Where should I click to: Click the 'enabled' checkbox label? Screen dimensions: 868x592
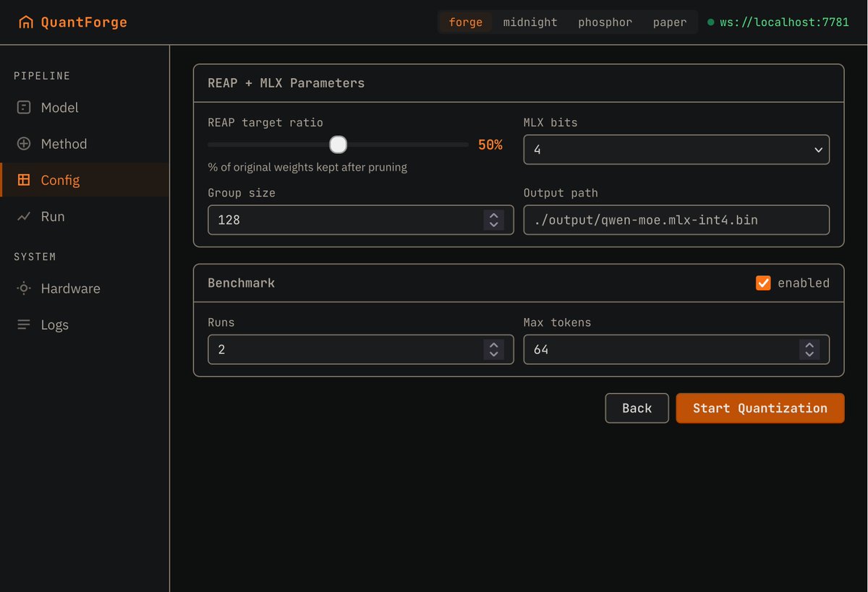click(x=804, y=283)
